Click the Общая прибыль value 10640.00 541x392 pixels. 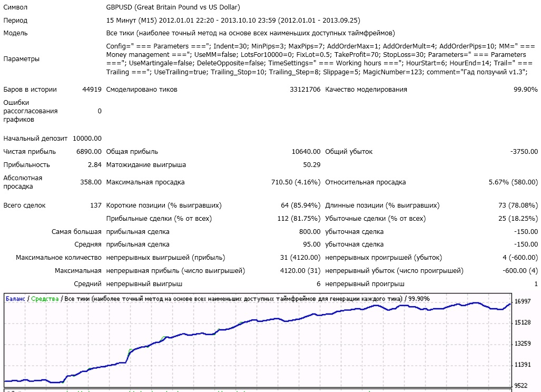point(306,152)
